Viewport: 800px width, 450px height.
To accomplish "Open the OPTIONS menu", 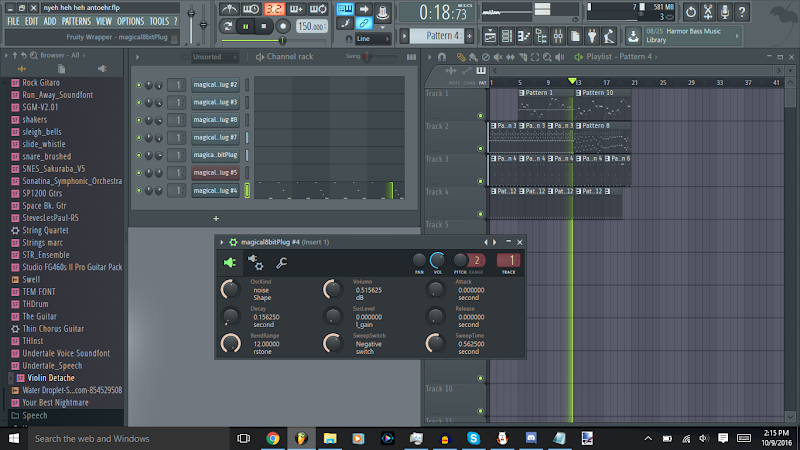I will pos(131,21).
